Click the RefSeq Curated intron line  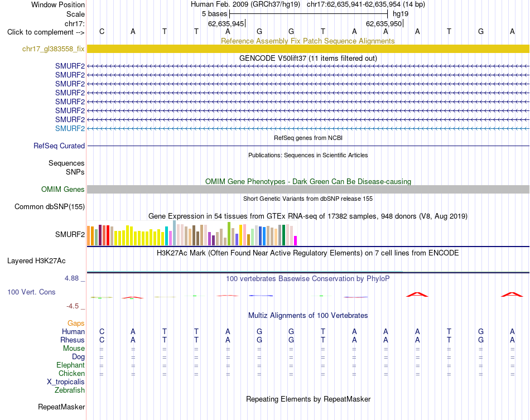click(308, 146)
